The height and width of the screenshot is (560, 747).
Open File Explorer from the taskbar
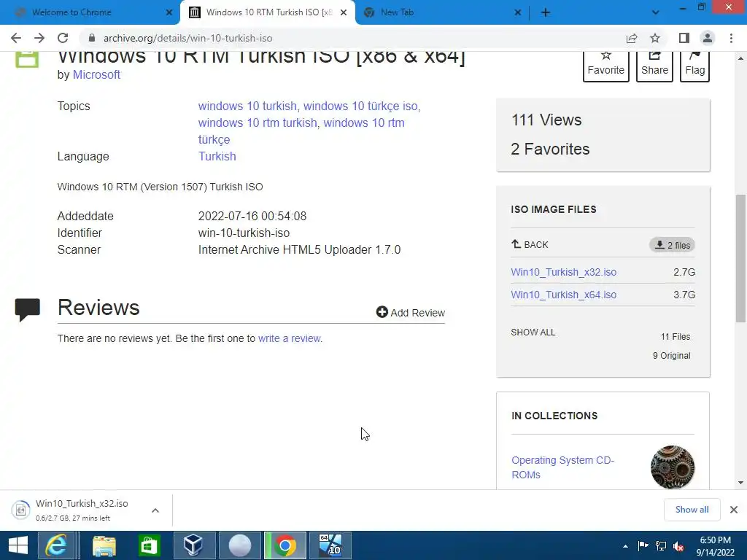[x=104, y=545]
